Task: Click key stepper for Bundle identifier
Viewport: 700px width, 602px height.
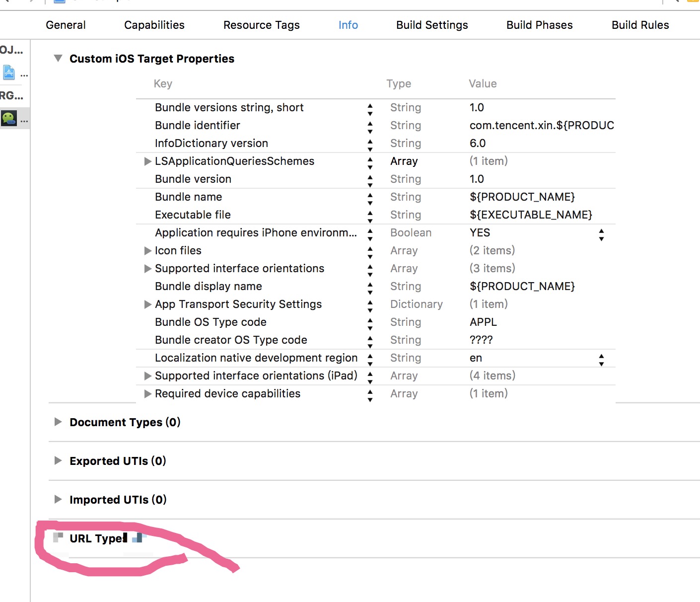Action: (x=370, y=127)
